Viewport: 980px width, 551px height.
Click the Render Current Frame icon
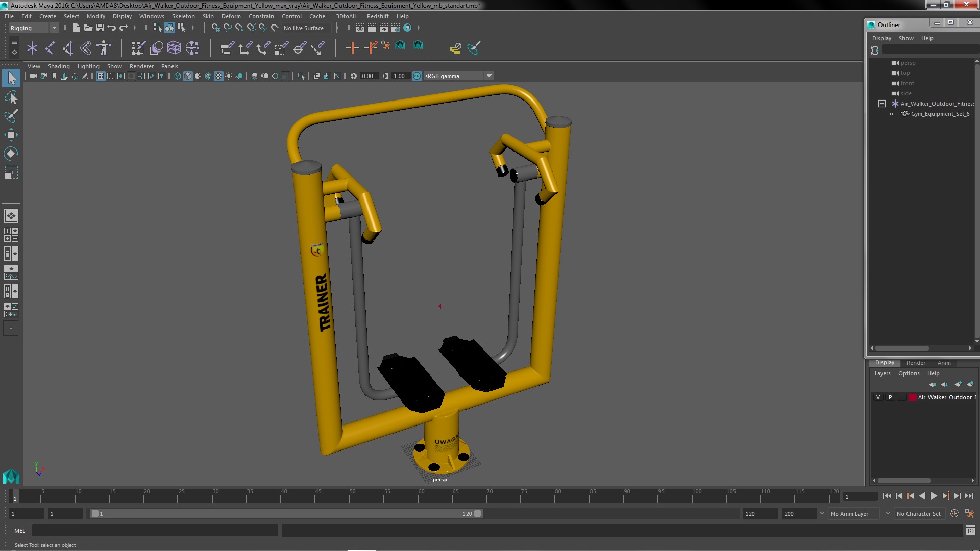(372, 28)
